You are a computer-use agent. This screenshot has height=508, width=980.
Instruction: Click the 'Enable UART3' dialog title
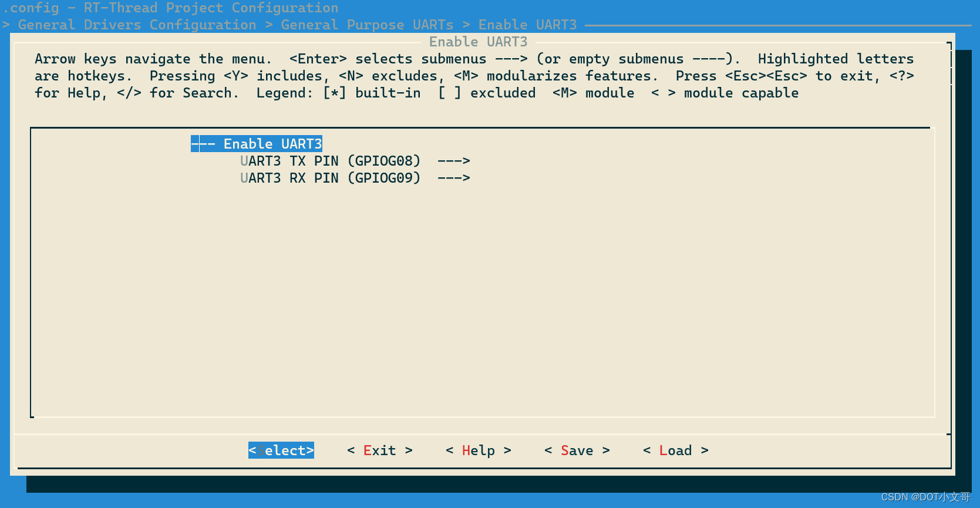point(479,42)
